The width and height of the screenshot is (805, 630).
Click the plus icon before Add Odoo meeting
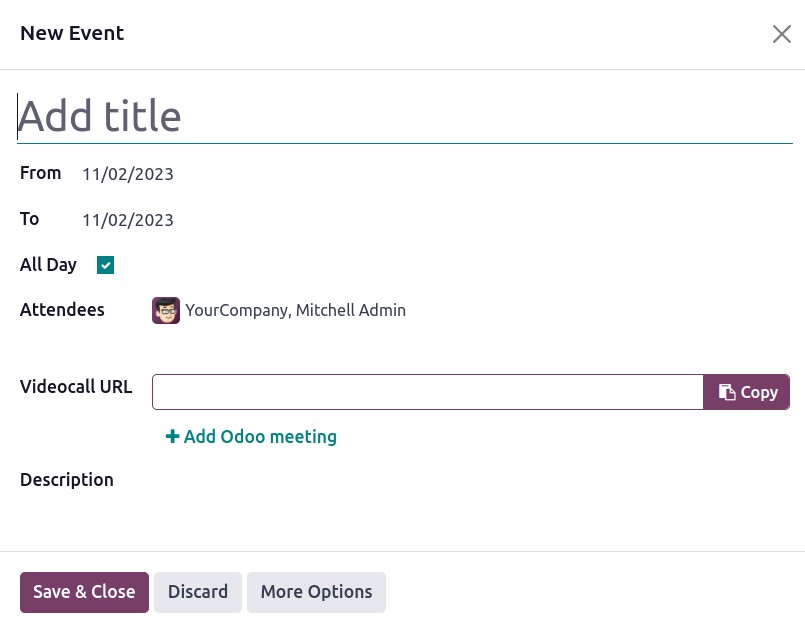point(172,436)
